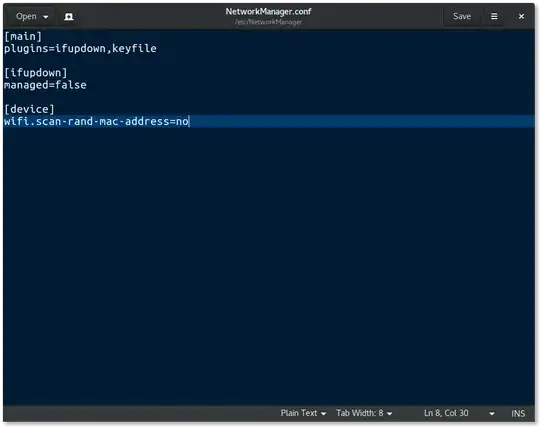Open the hamburger menu

(x=494, y=16)
